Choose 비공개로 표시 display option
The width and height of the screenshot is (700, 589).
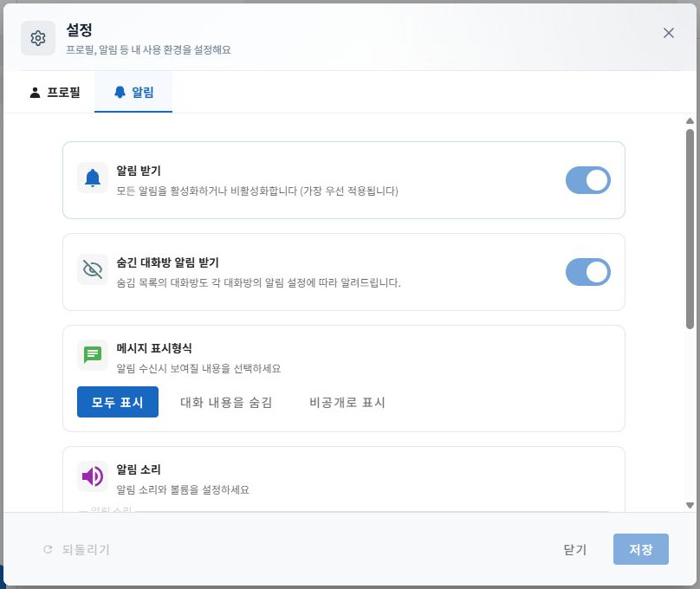coord(347,402)
